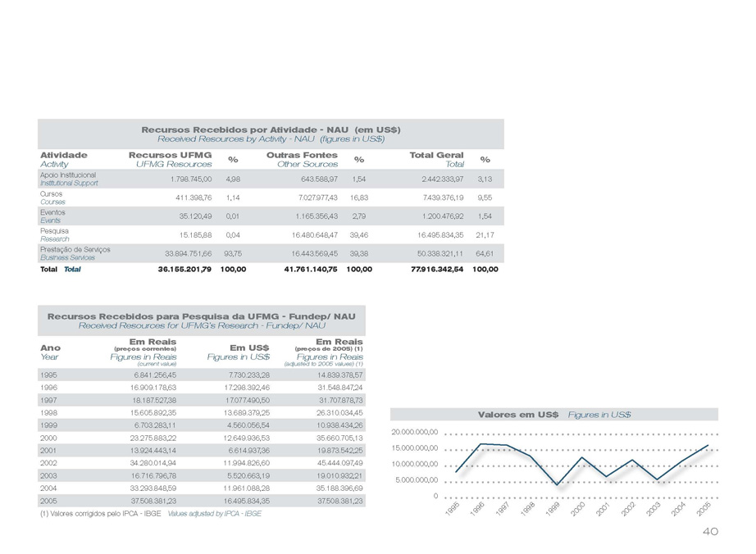This screenshot has width=756, height=554.
Task: Click the 'Outras Fontes' column header
Action: (x=302, y=155)
